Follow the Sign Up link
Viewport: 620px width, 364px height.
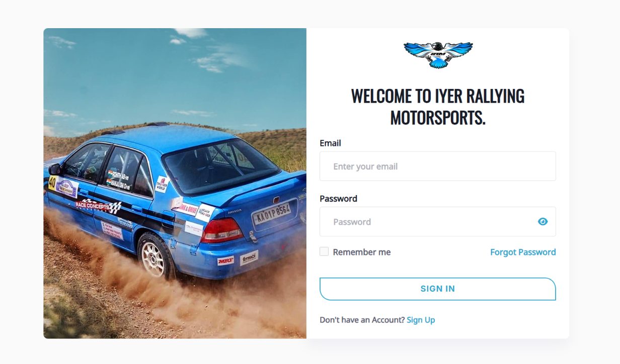(421, 320)
